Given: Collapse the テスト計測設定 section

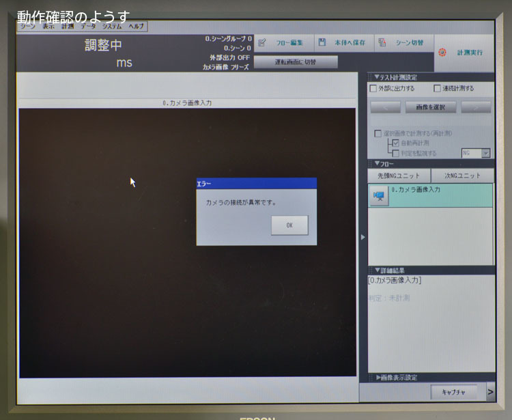Looking at the screenshot, I should (377, 77).
